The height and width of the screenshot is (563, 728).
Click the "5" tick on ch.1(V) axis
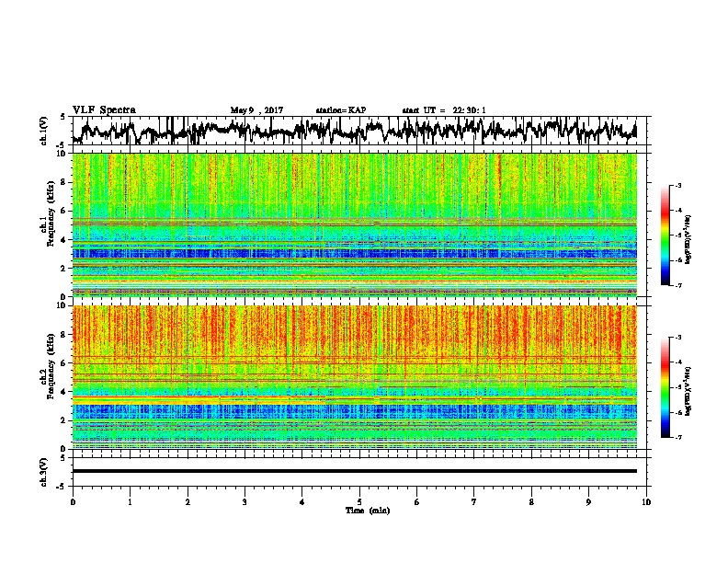(x=63, y=117)
